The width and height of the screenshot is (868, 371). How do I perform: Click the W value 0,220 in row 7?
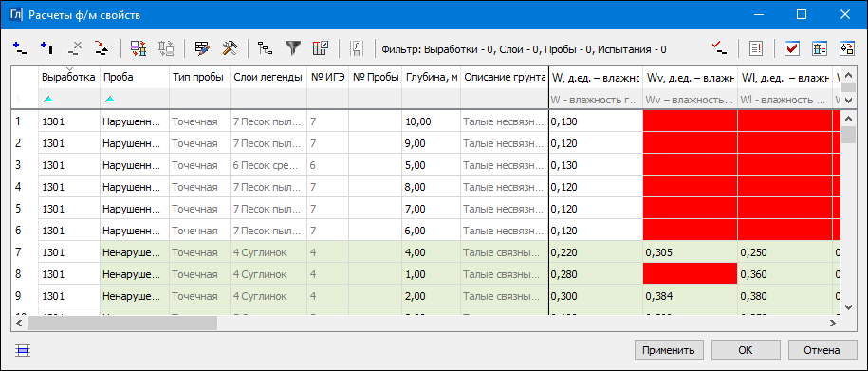596,252
